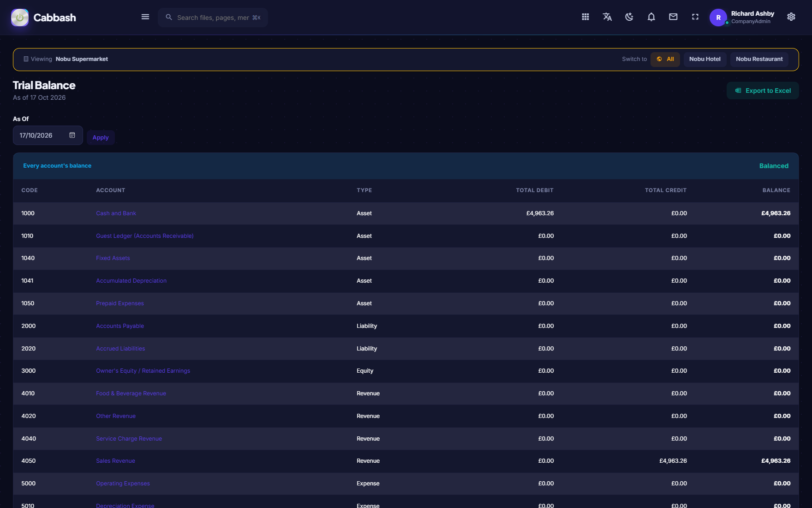Open Guest Ledger (Accounts Receivable) link
Image resolution: width=812 pixels, height=508 pixels.
click(145, 236)
